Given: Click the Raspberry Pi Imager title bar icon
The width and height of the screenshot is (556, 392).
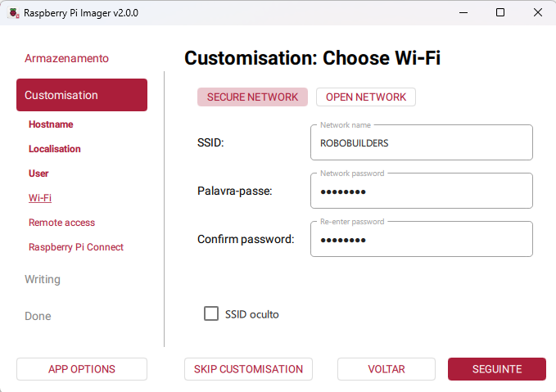Looking at the screenshot, I should [13, 13].
